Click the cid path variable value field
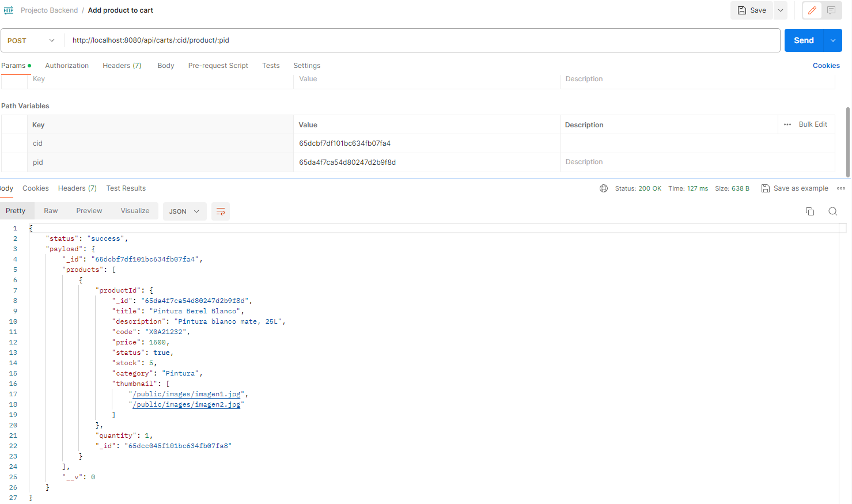The image size is (852, 504). (403, 143)
